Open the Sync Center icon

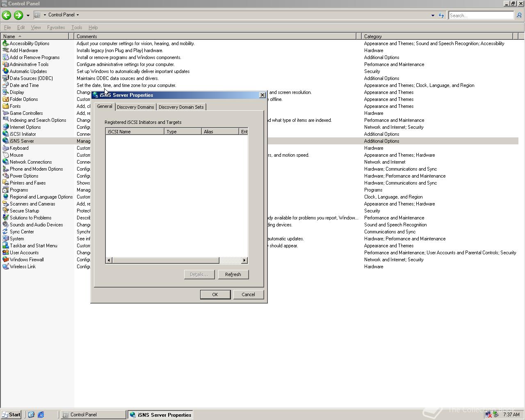[6, 232]
